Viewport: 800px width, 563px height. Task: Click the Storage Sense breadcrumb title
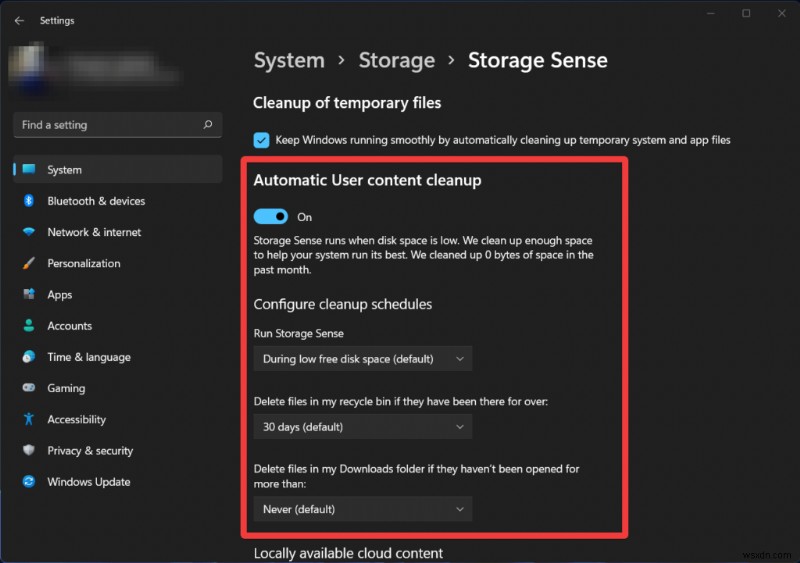(x=538, y=60)
